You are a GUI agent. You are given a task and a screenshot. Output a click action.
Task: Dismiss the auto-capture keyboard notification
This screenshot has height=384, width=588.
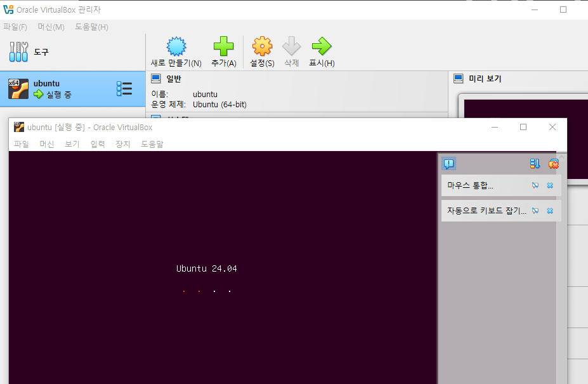pos(550,211)
